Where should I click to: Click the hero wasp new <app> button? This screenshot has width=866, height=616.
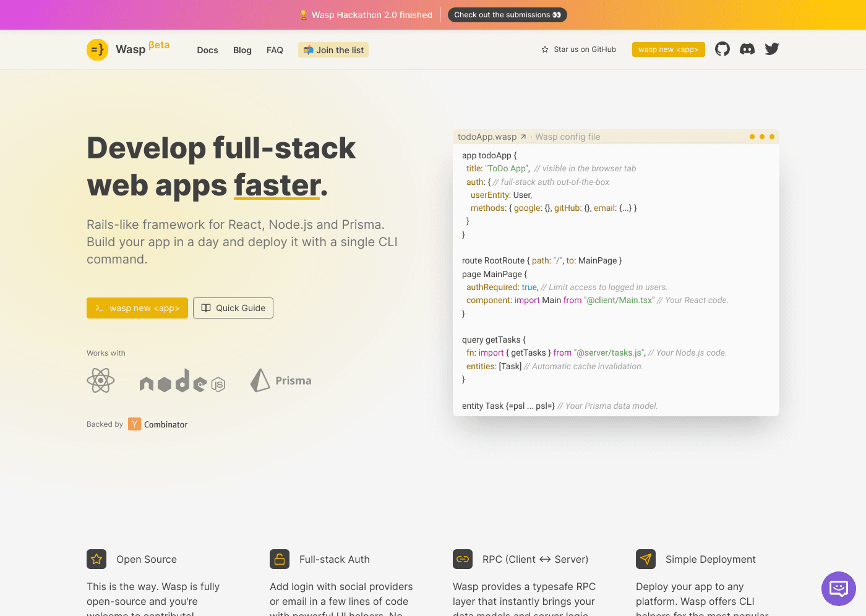coord(137,308)
